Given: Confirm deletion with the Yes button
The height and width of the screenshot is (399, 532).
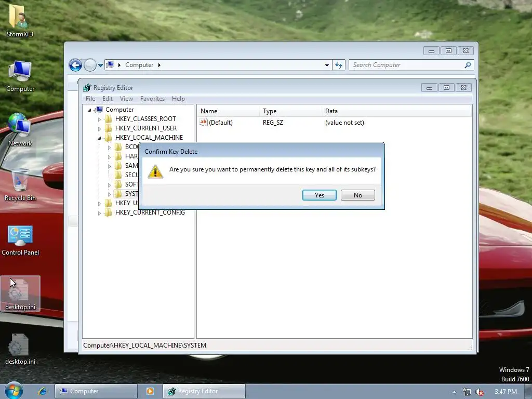Looking at the screenshot, I should 320,195.
